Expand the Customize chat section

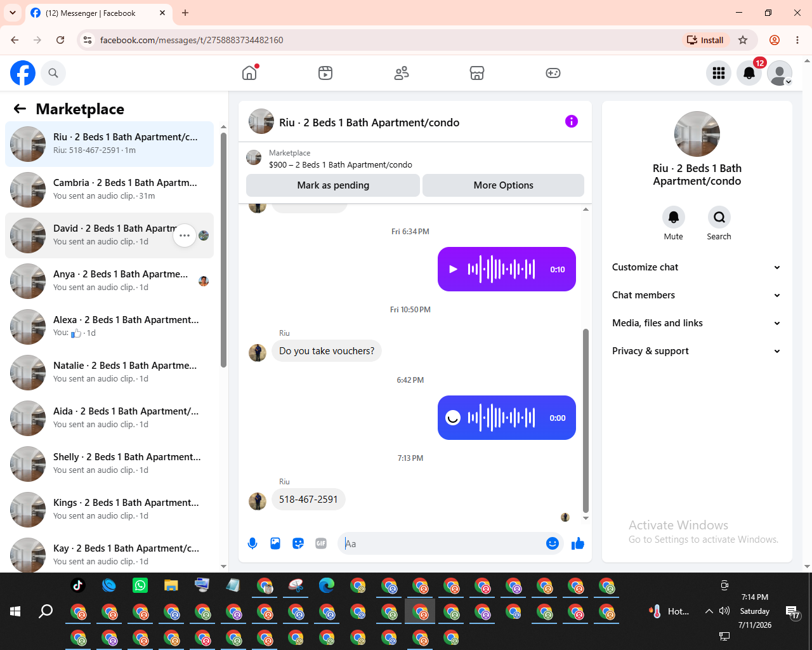697,267
